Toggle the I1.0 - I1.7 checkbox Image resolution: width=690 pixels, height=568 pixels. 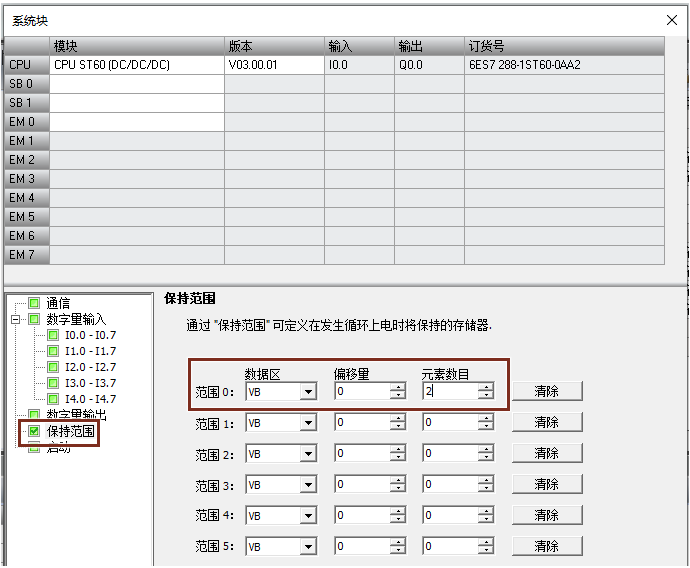click(x=53, y=351)
